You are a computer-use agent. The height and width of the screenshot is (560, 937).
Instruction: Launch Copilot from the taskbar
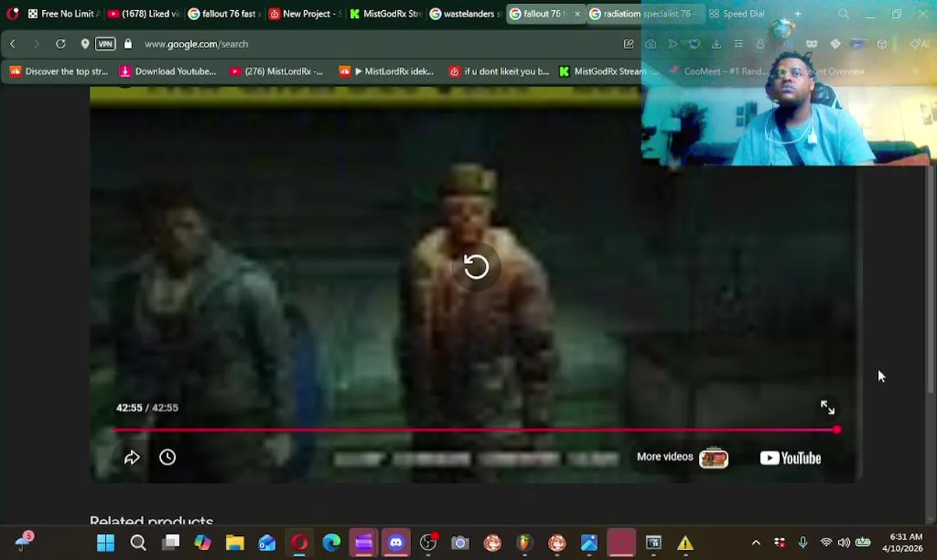tap(203, 543)
